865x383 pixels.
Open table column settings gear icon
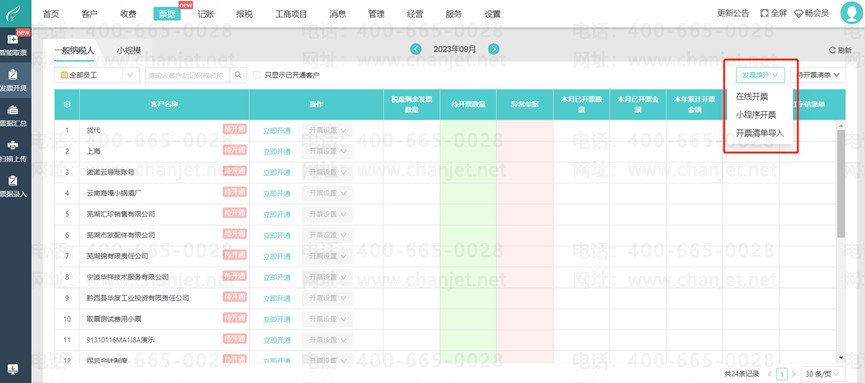click(x=67, y=104)
